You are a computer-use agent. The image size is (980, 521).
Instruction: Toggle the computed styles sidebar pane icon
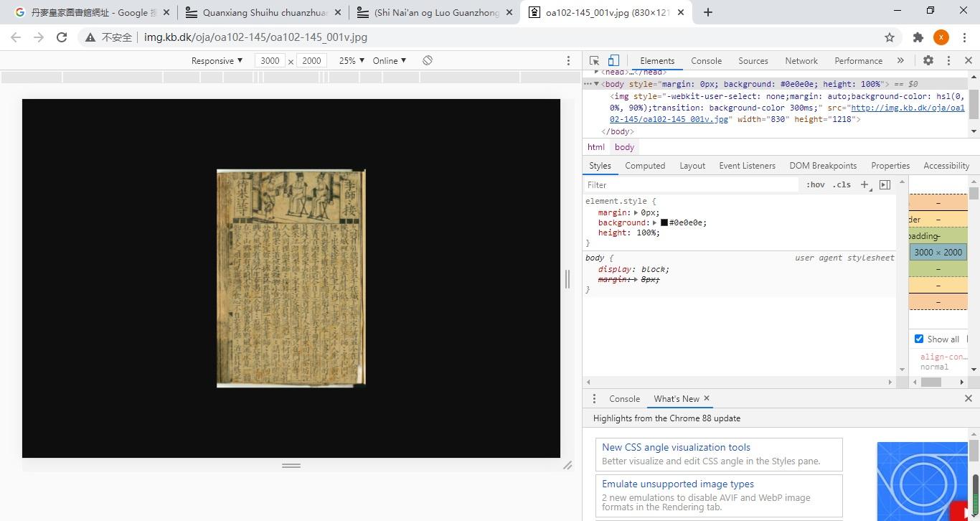coord(885,185)
